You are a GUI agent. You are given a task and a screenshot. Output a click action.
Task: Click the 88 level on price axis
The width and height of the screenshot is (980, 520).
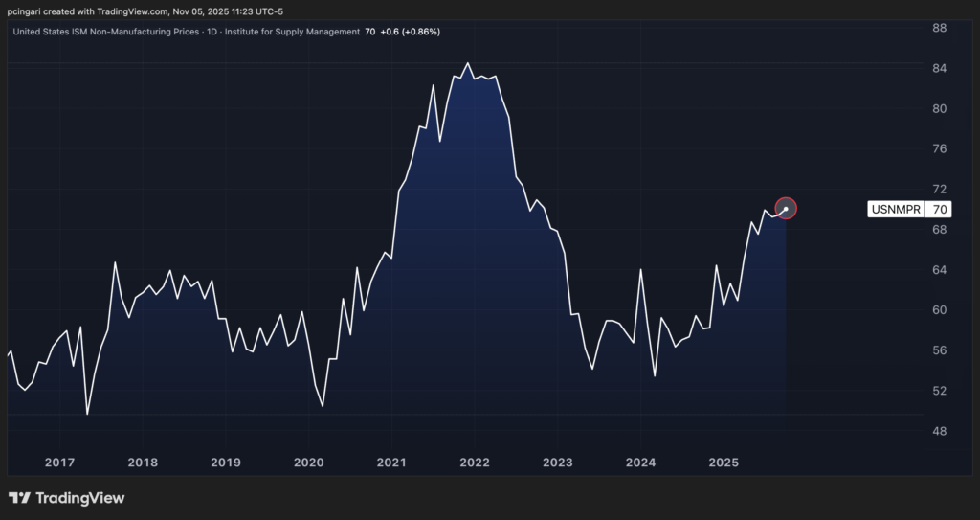click(x=940, y=28)
